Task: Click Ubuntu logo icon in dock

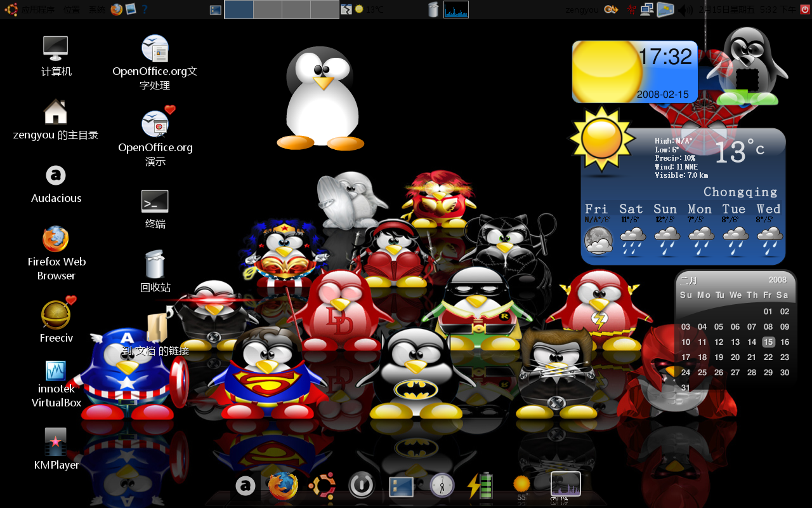Action: 322,486
